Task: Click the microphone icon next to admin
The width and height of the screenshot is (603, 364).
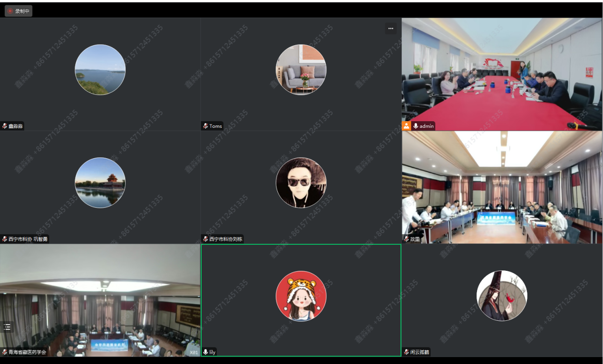Action: pyautogui.click(x=416, y=126)
